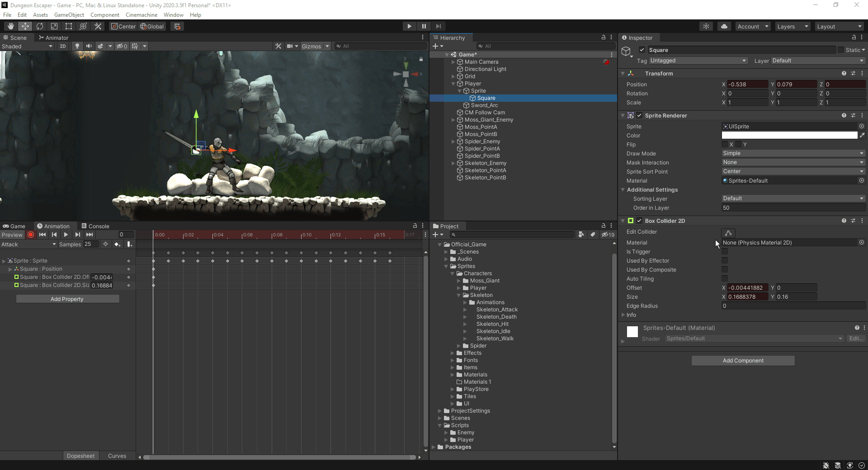
Task: Open Transform preset settings icon
Action: [x=853, y=73]
